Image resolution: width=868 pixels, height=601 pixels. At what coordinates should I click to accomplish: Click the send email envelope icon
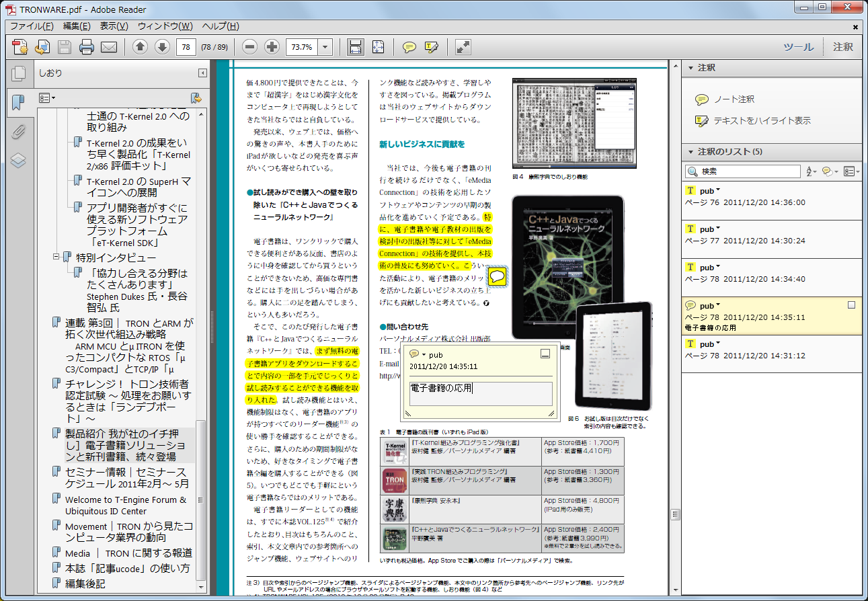point(109,47)
